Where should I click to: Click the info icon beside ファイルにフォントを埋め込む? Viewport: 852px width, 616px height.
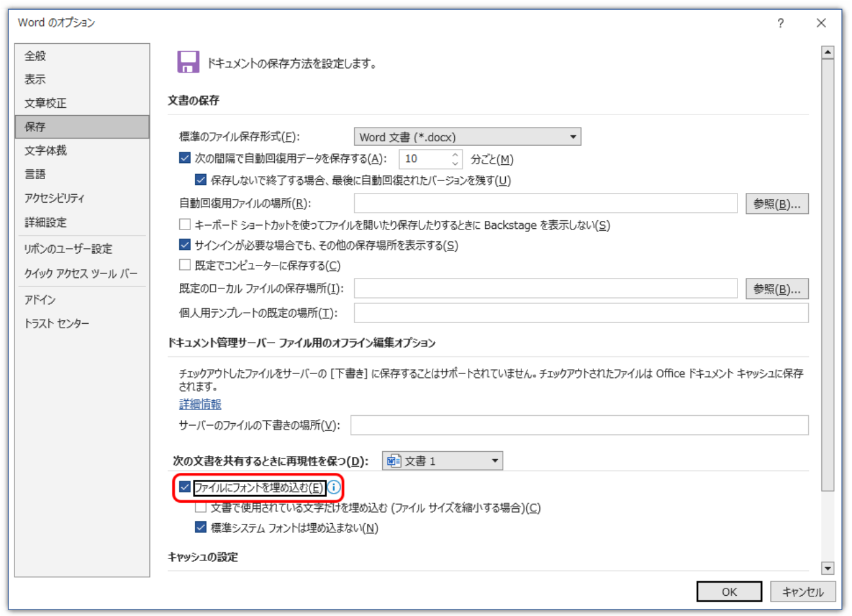(x=334, y=487)
